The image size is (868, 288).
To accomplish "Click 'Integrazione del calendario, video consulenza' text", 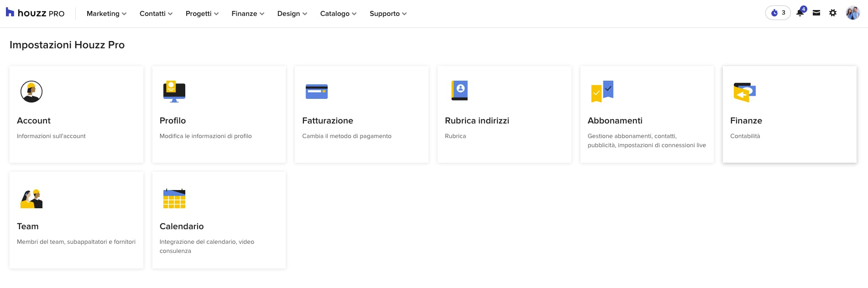I will coord(207,247).
